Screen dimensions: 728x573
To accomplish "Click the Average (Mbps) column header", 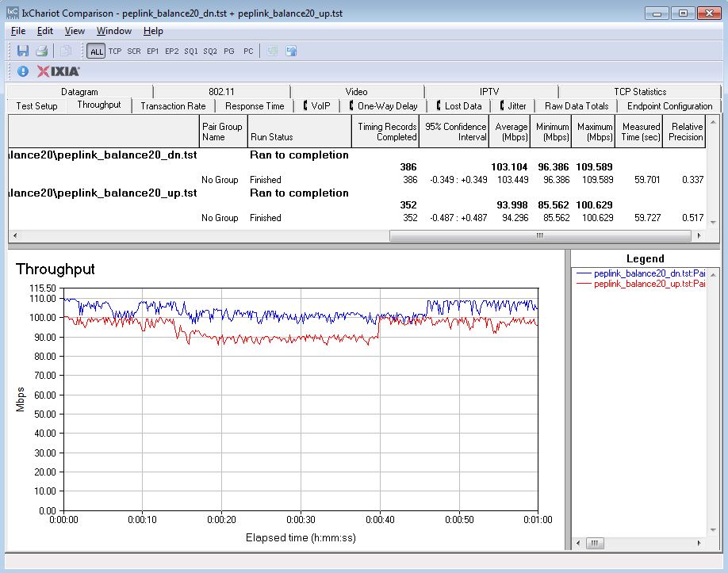I will 509,132.
